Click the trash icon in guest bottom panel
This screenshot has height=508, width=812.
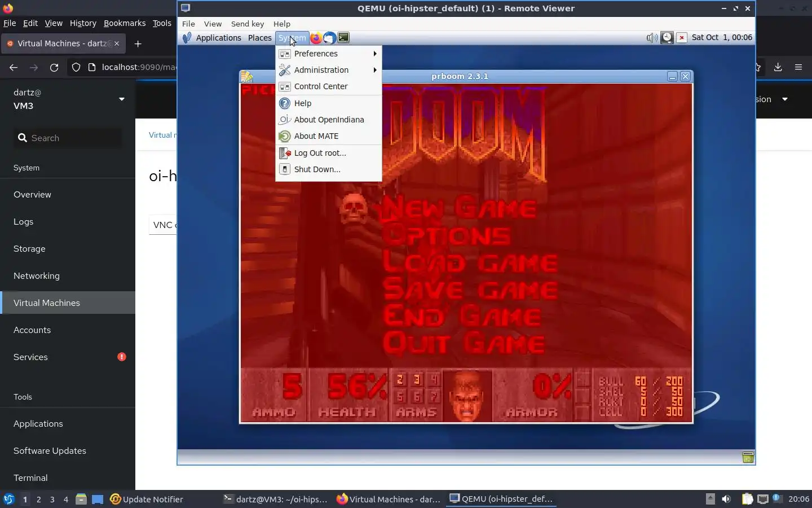[x=748, y=457]
